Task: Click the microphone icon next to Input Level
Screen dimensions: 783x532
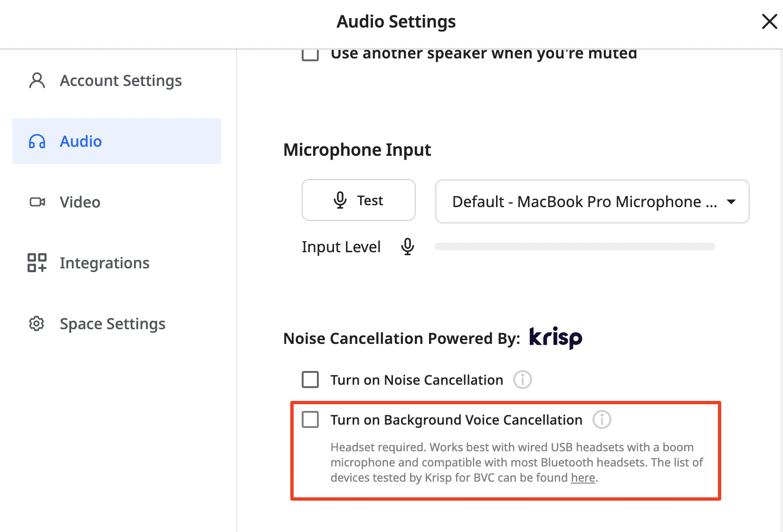Action: 408,247
